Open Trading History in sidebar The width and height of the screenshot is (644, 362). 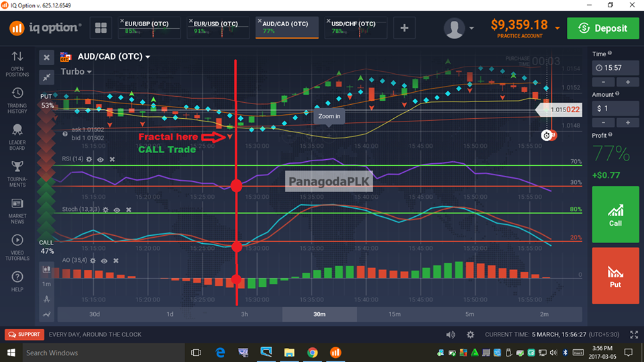17,100
